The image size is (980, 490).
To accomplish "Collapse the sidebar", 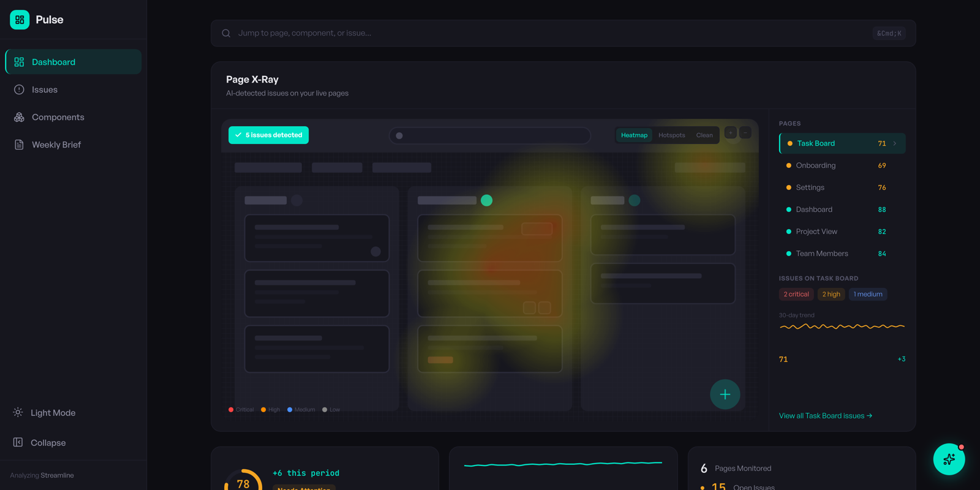I will pos(73,442).
